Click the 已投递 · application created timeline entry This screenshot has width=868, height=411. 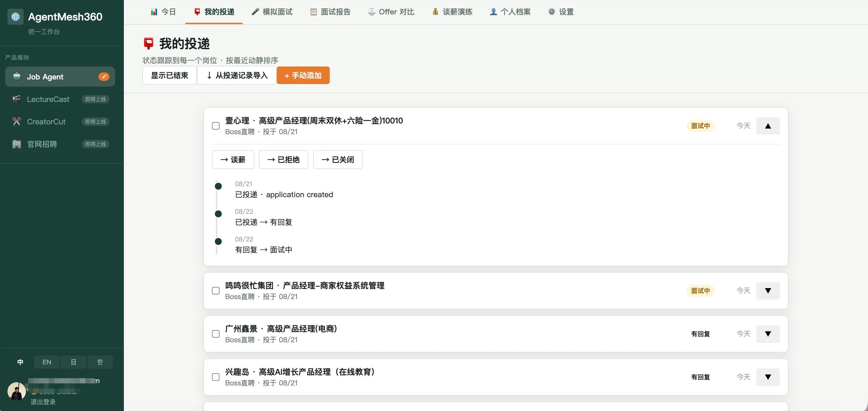click(284, 194)
